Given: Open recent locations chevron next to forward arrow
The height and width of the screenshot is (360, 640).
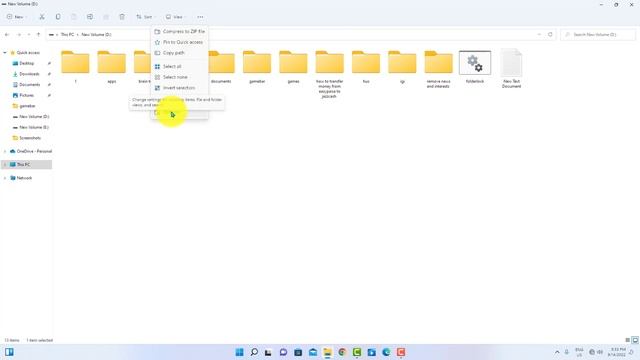Looking at the screenshot, I should coord(29,35).
